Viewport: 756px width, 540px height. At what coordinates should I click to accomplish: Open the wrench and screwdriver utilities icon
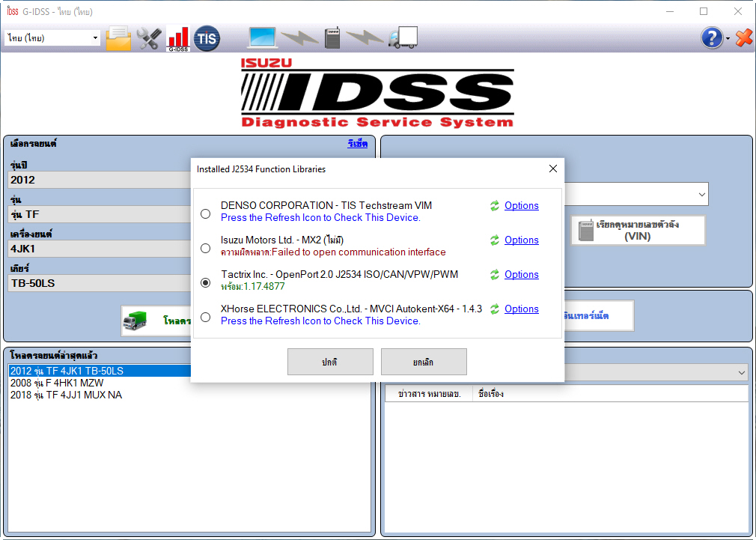(x=149, y=38)
